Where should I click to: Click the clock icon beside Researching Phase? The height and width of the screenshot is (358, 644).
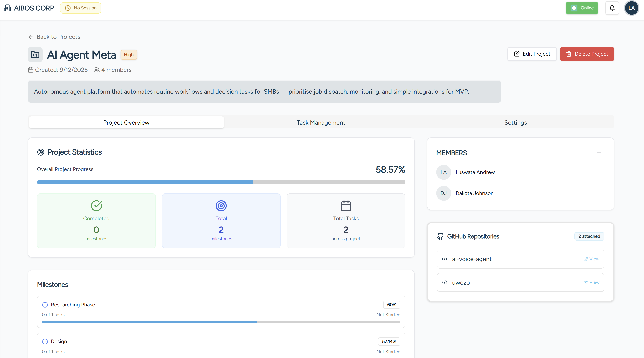(45, 305)
